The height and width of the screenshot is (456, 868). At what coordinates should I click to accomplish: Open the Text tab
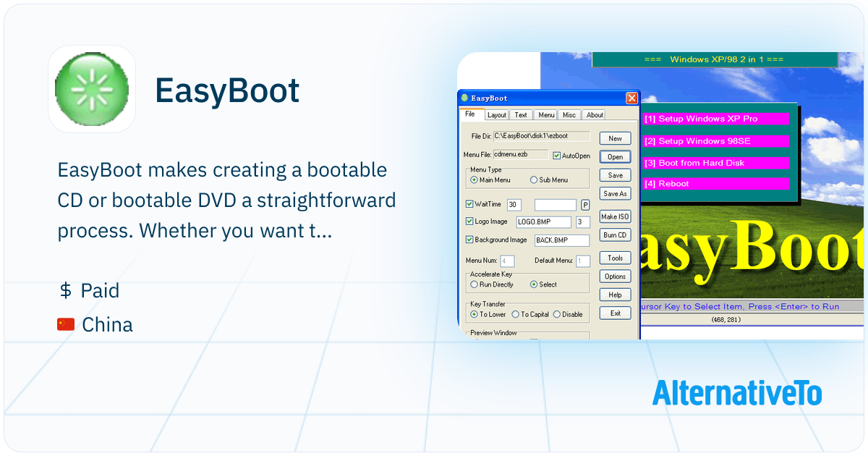coord(521,115)
